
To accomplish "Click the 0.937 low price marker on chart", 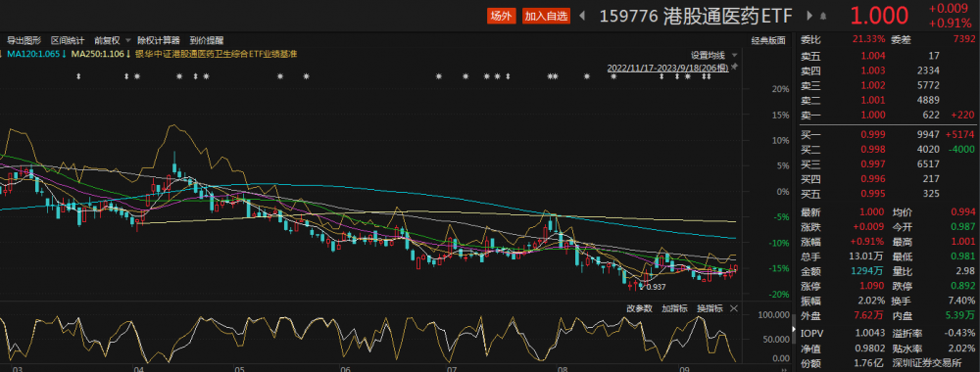I will tap(656, 287).
